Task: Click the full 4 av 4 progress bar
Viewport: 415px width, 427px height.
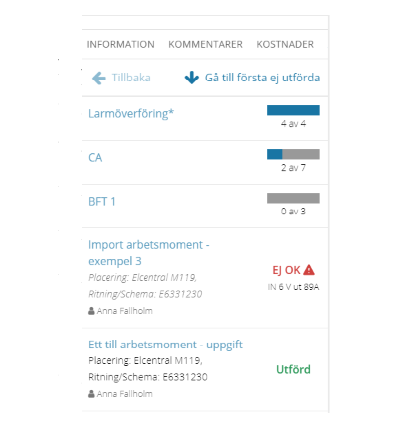Action: [293, 110]
